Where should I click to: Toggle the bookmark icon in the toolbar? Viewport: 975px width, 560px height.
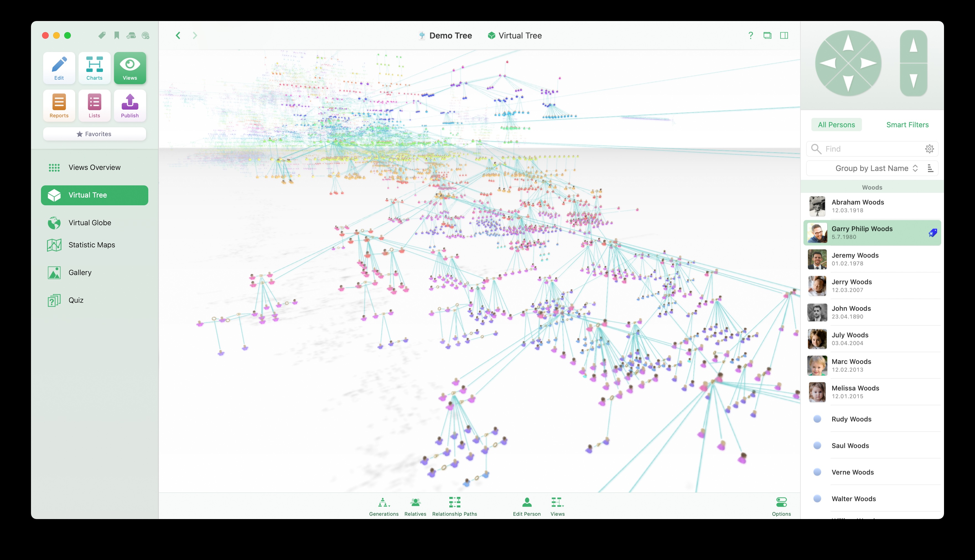pos(116,35)
